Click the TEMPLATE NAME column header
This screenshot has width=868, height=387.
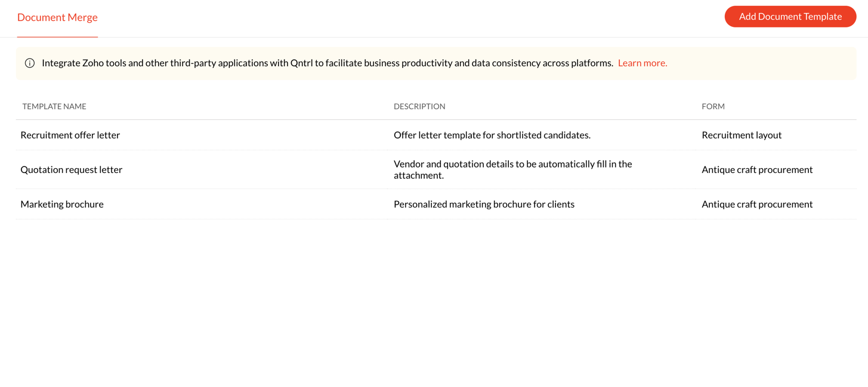[54, 107]
